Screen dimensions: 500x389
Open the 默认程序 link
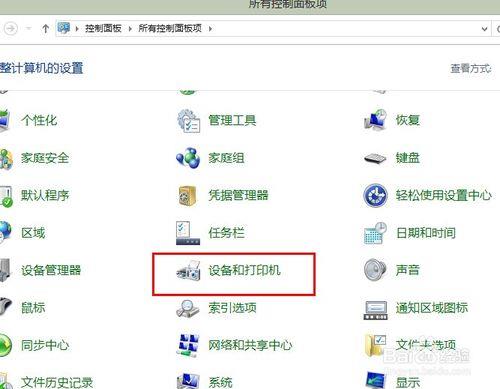coord(45,195)
